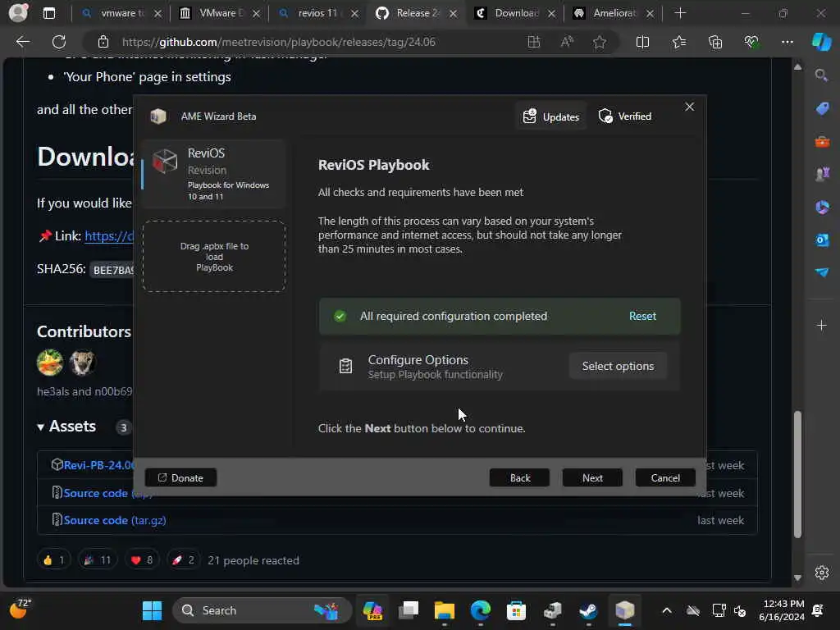
Task: Click the heart reaction with 8
Action: (x=141, y=560)
